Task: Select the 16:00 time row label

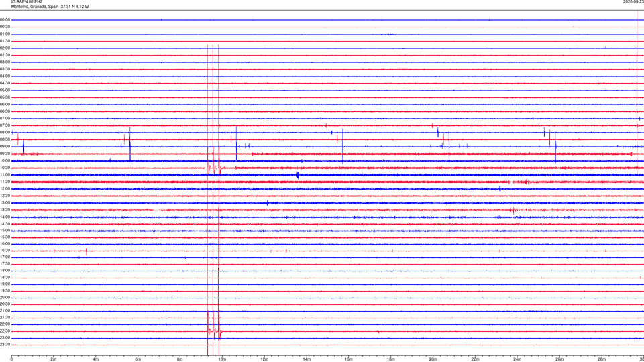Action: [x=5, y=244]
